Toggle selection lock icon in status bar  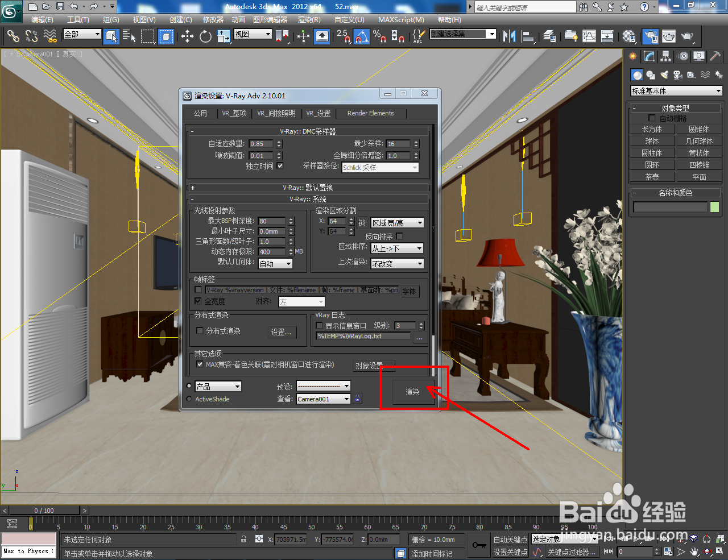[x=244, y=540]
